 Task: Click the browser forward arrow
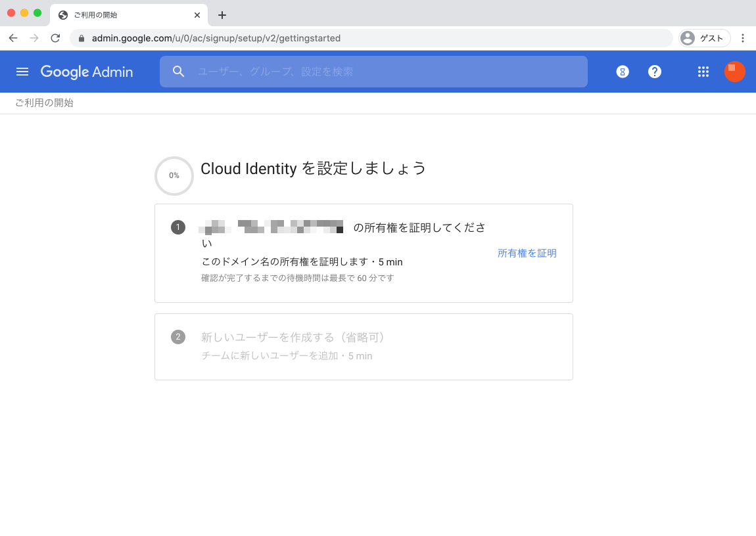click(34, 38)
